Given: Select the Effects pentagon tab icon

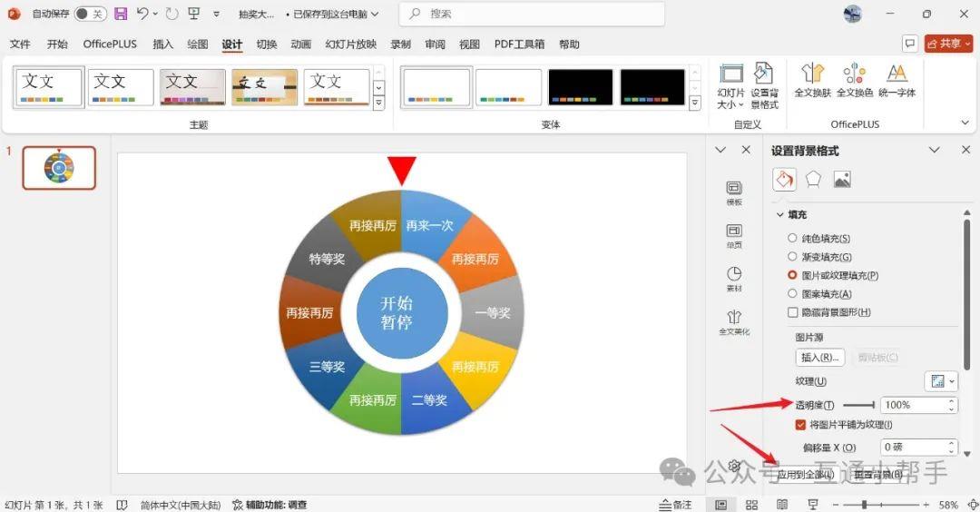Looking at the screenshot, I should coord(813,180).
